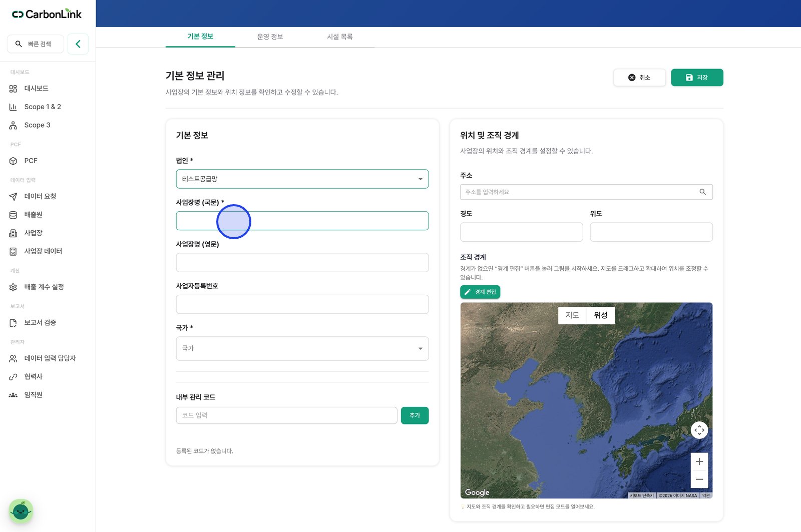Click the map fullscreen camera control icon
The image size is (801, 532).
699,430
